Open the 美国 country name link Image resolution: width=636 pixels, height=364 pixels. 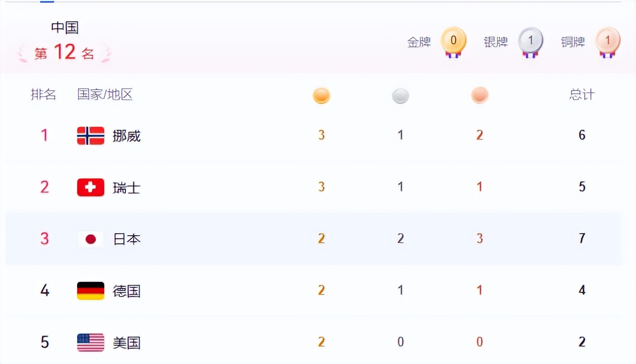click(x=126, y=343)
